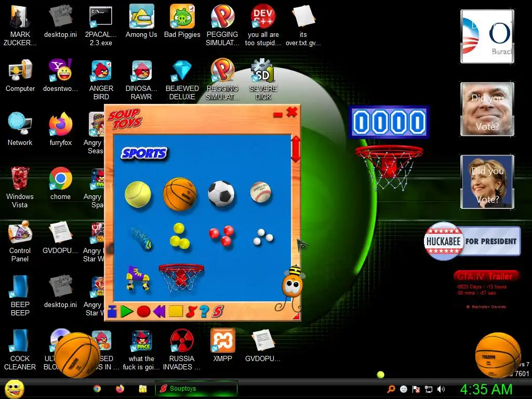532x399 pixels.
Task: Choose the three white balls toy
Action: tap(263, 237)
